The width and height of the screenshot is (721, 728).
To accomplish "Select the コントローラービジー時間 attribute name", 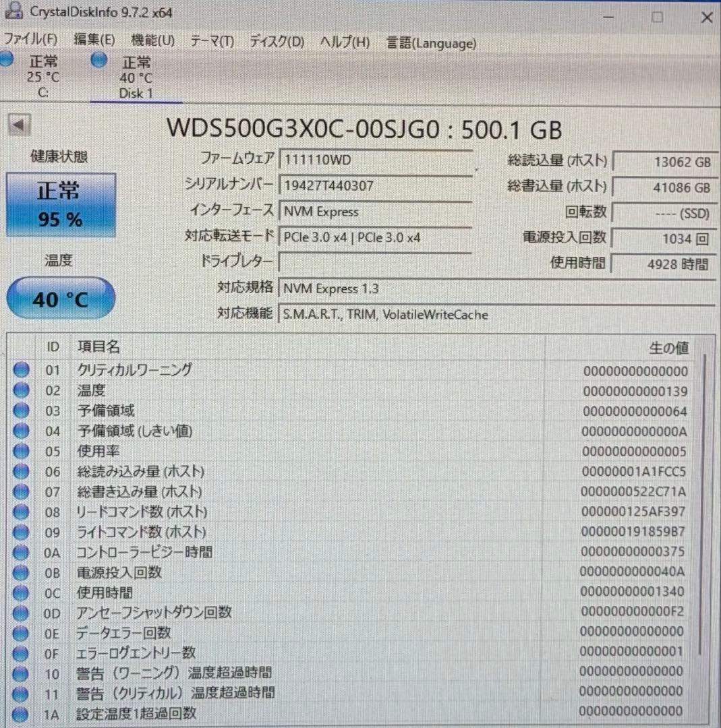I will point(144,553).
